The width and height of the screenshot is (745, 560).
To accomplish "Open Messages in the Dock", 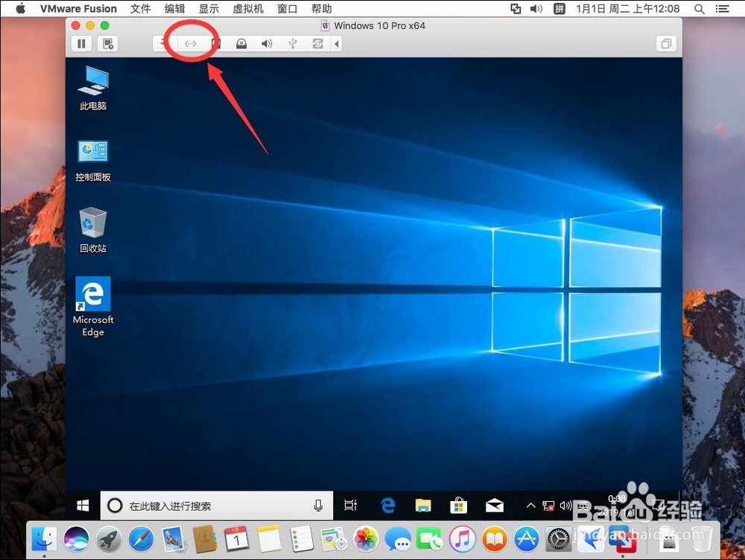I will point(398,539).
